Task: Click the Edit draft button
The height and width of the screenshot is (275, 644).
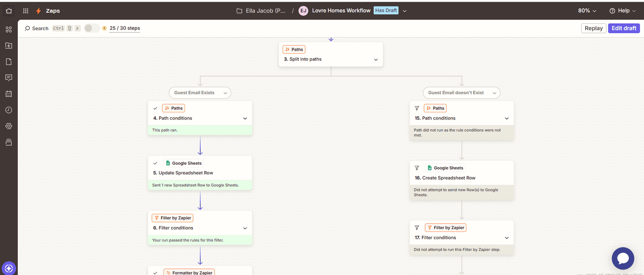Action: [624, 28]
